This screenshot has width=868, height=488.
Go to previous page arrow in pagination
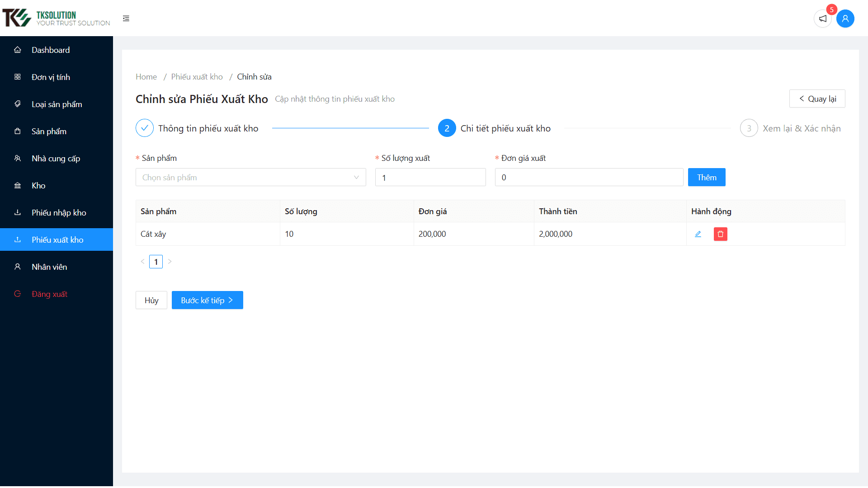pos(142,262)
